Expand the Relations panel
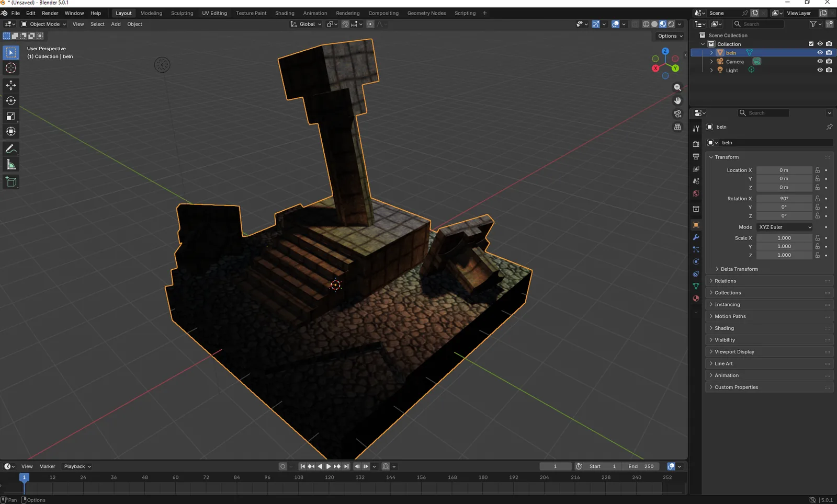 tap(725, 281)
